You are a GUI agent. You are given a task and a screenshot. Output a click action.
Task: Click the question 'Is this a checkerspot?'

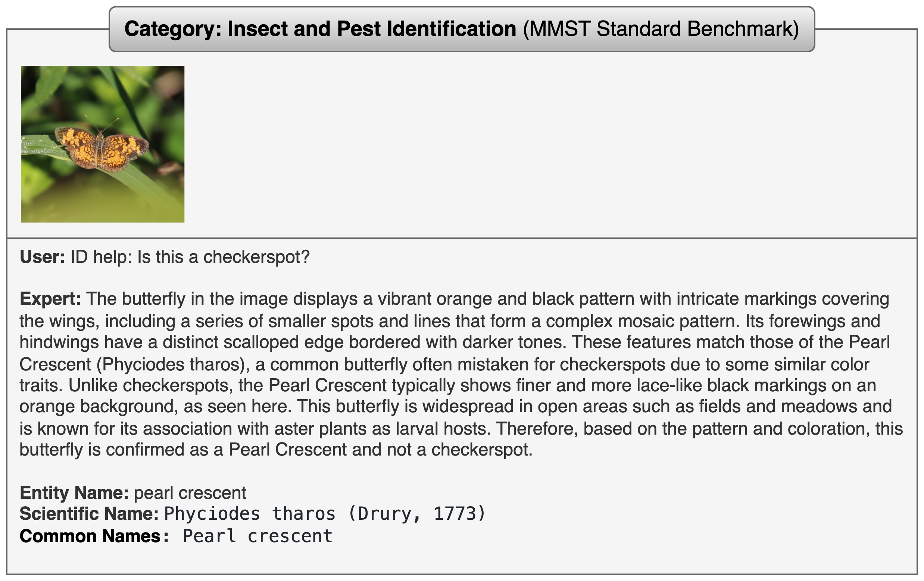click(223, 257)
